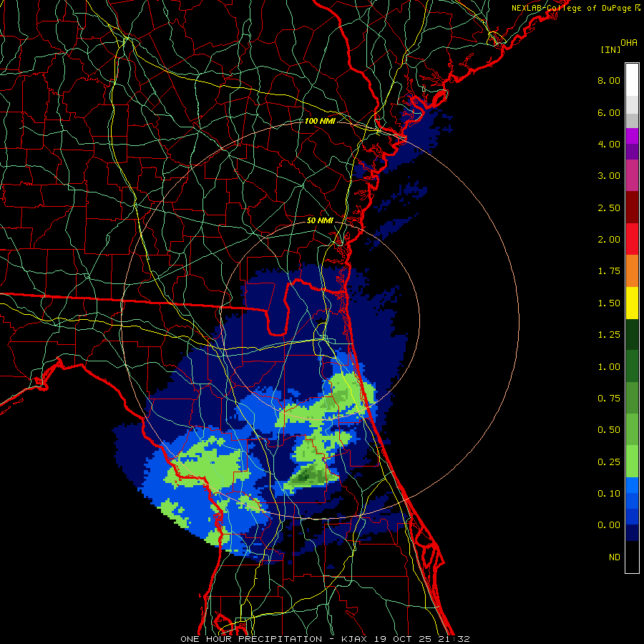Viewport: 644px width, 644px height.
Task: Click the 4.00 legend value label
Action: 609,144
